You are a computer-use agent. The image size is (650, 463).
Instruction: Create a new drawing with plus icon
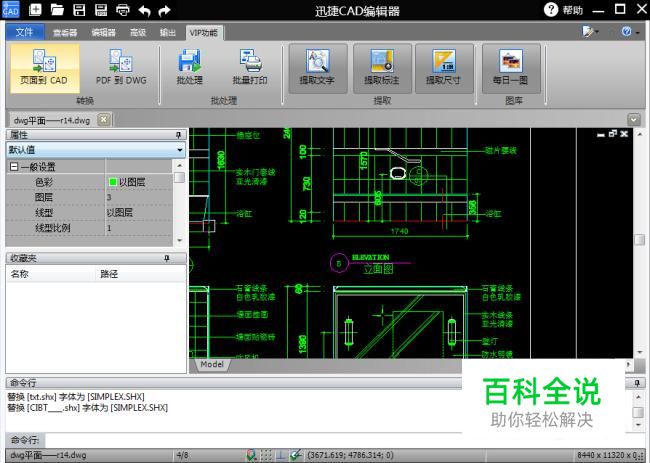pyautogui.click(x=35, y=9)
